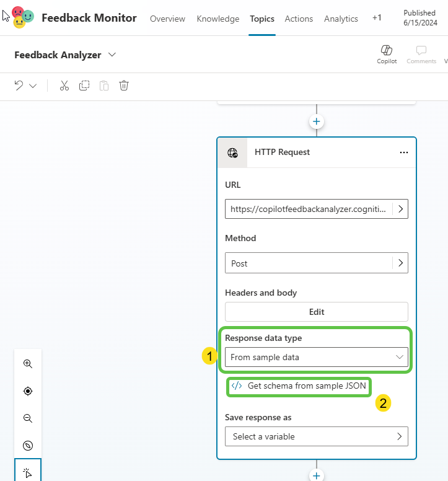Screen dimensions: 448x481
Task: Zoom out on the canvas
Action: 28,418
